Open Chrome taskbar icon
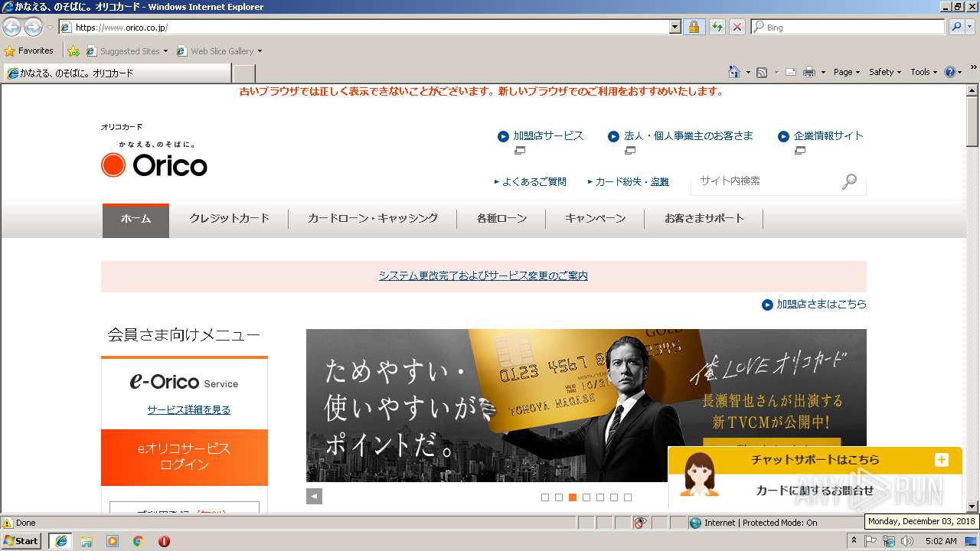Screen dimensions: 980x551 pos(138,541)
